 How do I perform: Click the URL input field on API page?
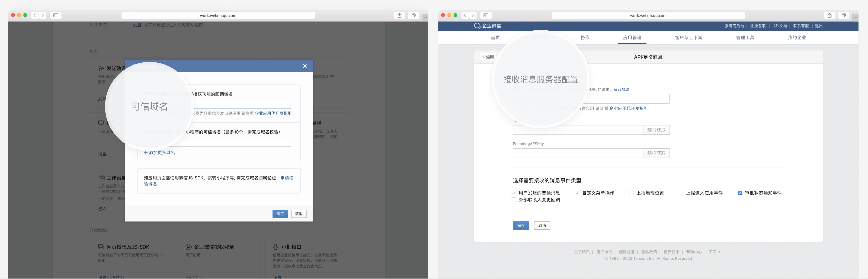point(591,99)
